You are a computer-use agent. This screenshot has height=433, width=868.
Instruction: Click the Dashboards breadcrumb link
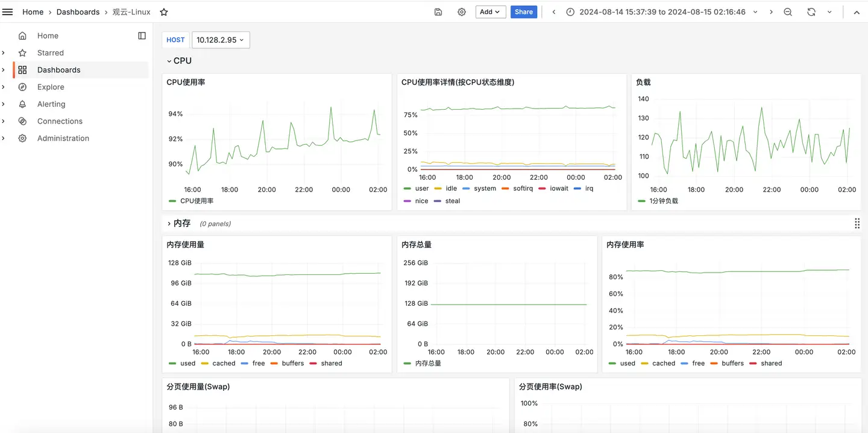(78, 12)
